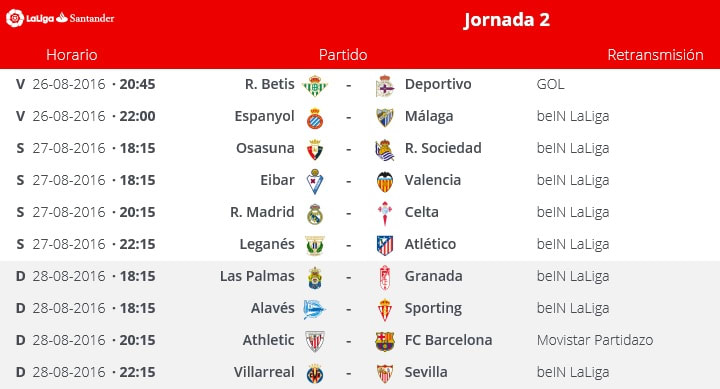Select the FC Barcelona crest
The image size is (720, 389).
coord(385,342)
